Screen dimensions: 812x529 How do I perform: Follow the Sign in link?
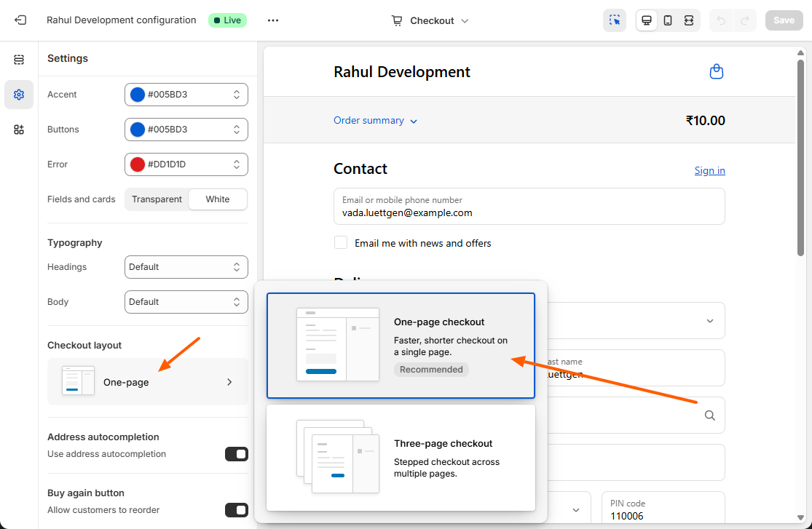[709, 170]
